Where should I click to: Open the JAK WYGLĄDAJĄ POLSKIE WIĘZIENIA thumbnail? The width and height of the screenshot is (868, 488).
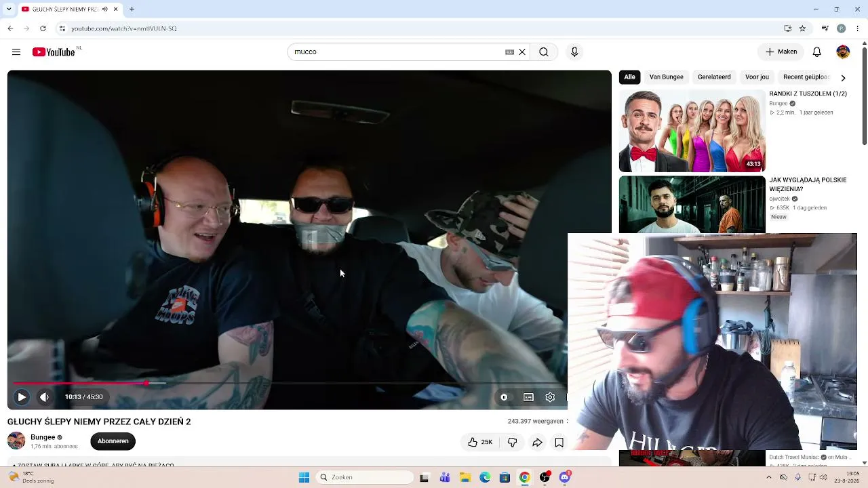[x=692, y=205]
